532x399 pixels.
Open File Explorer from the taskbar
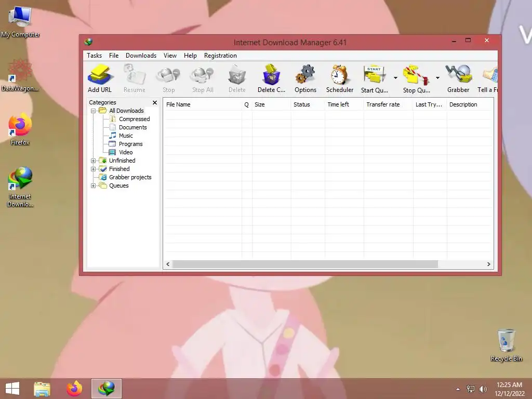coord(42,389)
